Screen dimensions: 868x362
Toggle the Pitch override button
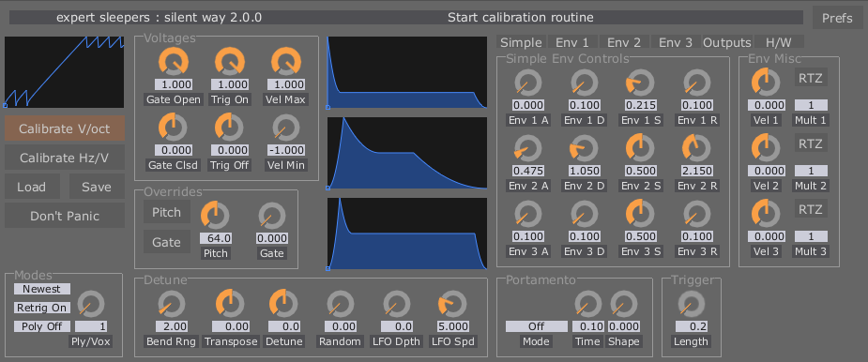click(x=167, y=213)
